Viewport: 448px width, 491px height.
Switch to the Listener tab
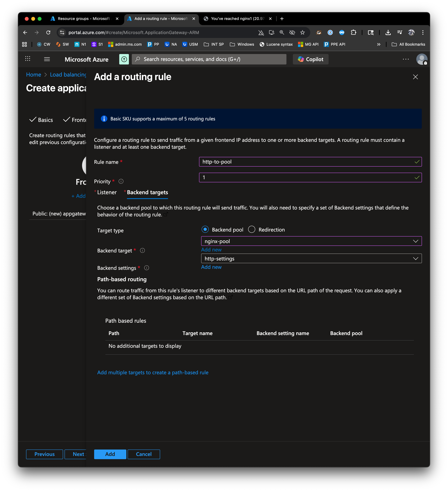pyautogui.click(x=107, y=192)
